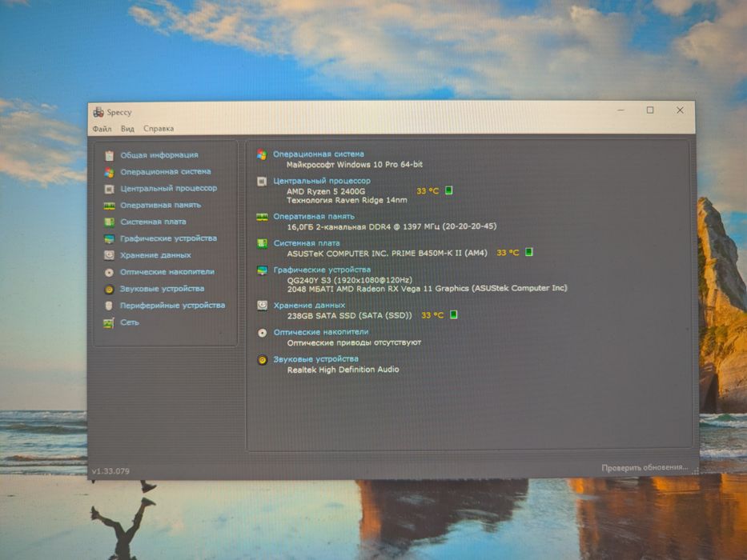Click text QG240Y S3 (1920x1080@120Hz)
This screenshot has height=560, width=747.
point(350,280)
